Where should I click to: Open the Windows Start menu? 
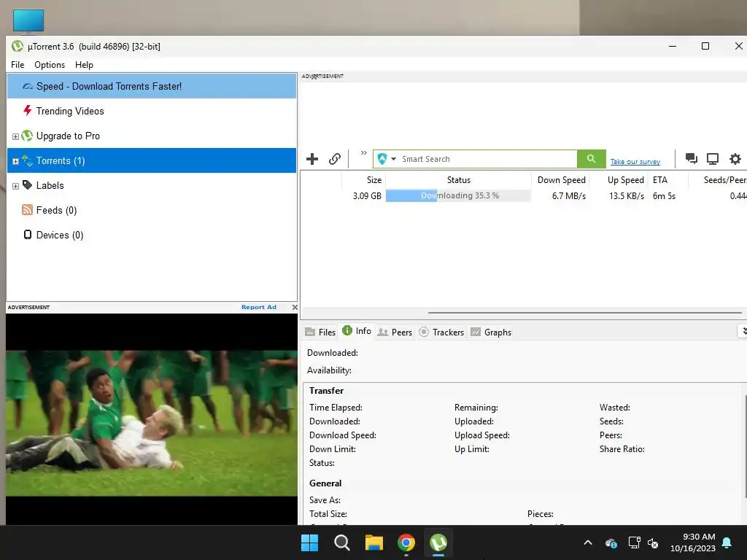(309, 542)
